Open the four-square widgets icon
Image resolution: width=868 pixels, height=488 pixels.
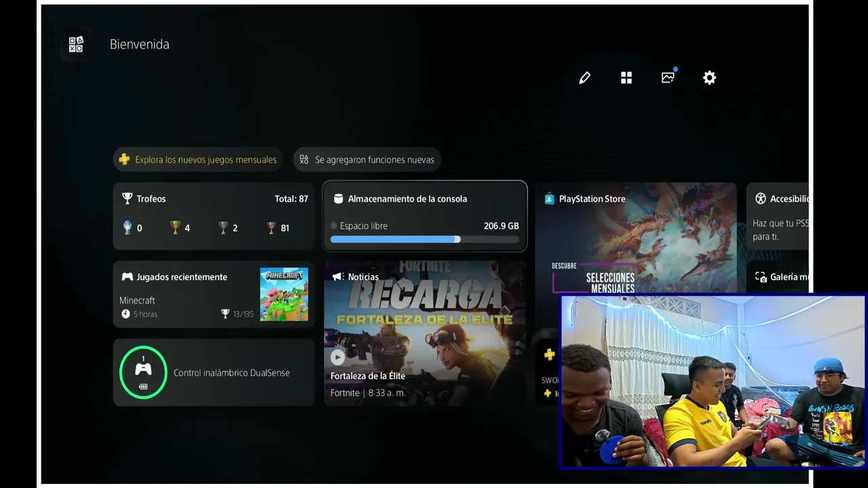(x=627, y=78)
